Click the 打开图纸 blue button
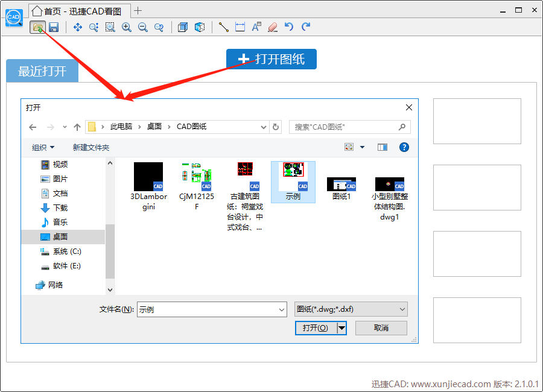The image size is (543, 392). tap(271, 59)
